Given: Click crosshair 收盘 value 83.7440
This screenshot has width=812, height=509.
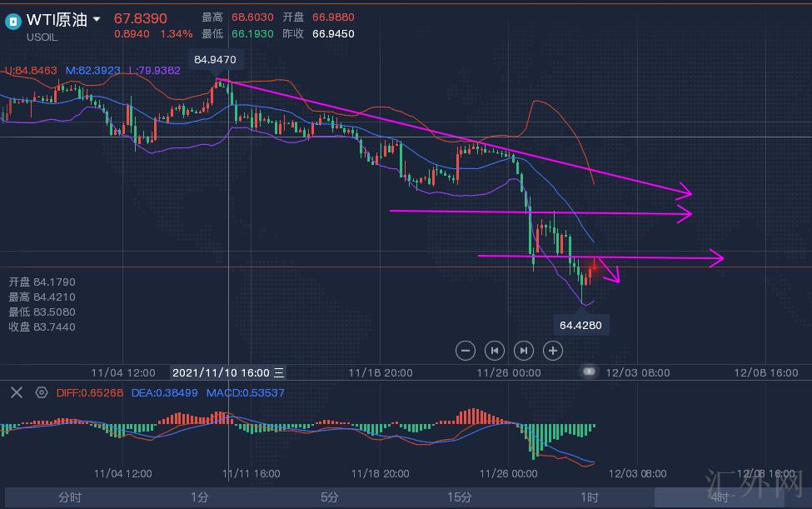Looking at the screenshot, I should click(x=54, y=327).
